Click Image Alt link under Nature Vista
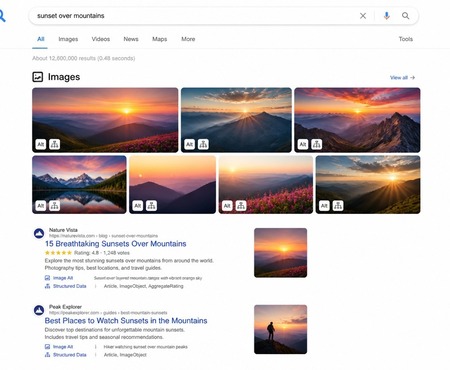Screen dimensions: 450x370 tap(63, 278)
